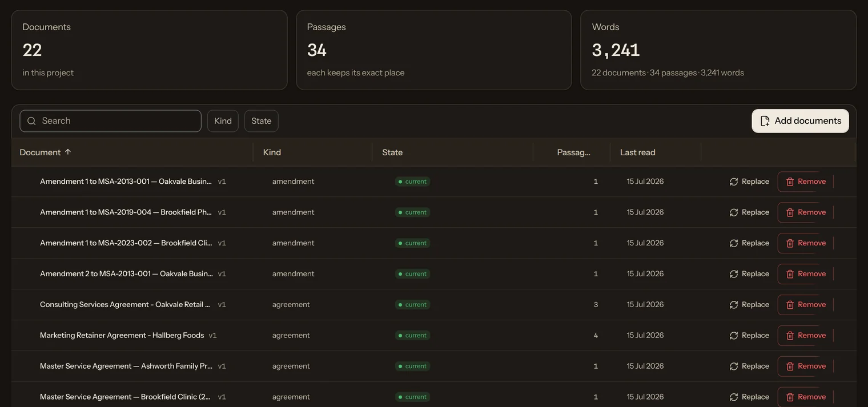This screenshot has height=407, width=868.
Task: Replace Amendment 1 to MSA-2019-004
Action: coord(749,212)
